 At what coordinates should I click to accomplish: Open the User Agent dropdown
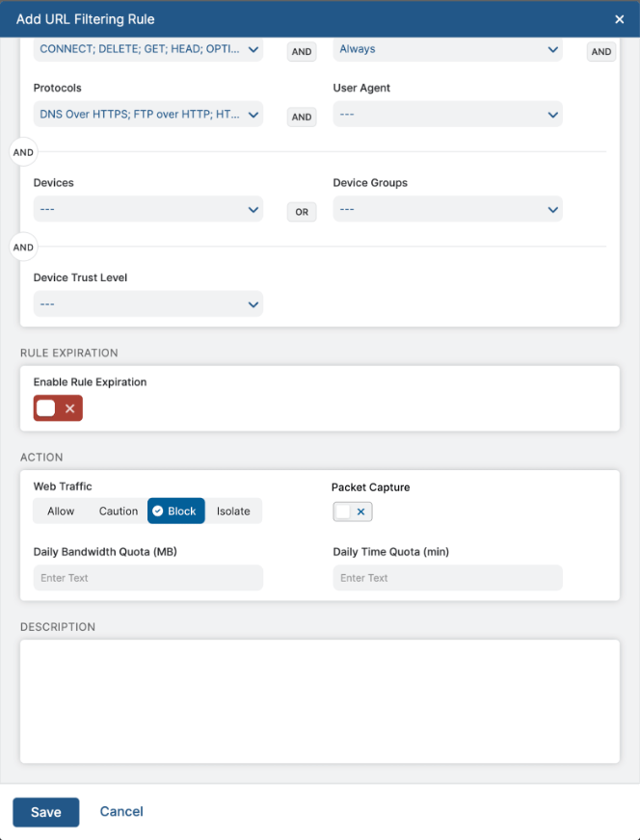447,113
